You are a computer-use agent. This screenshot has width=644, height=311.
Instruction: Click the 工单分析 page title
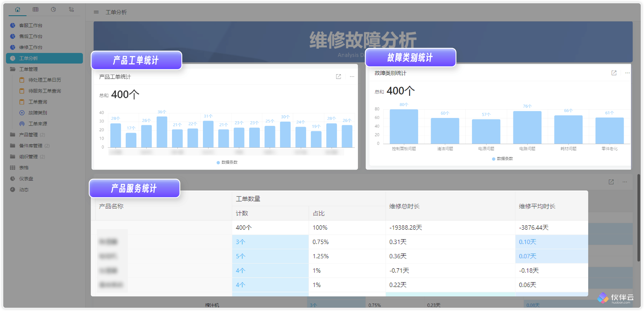pyautogui.click(x=116, y=12)
